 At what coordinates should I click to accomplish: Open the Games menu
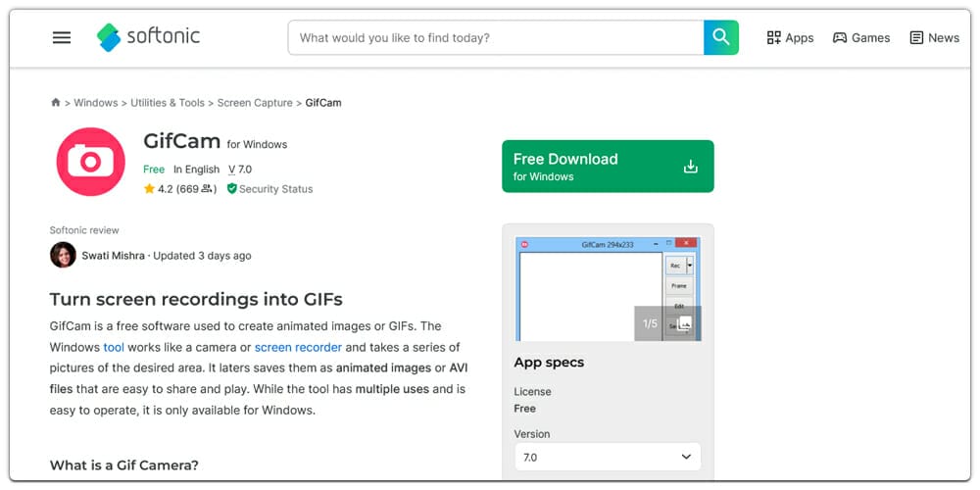click(861, 38)
